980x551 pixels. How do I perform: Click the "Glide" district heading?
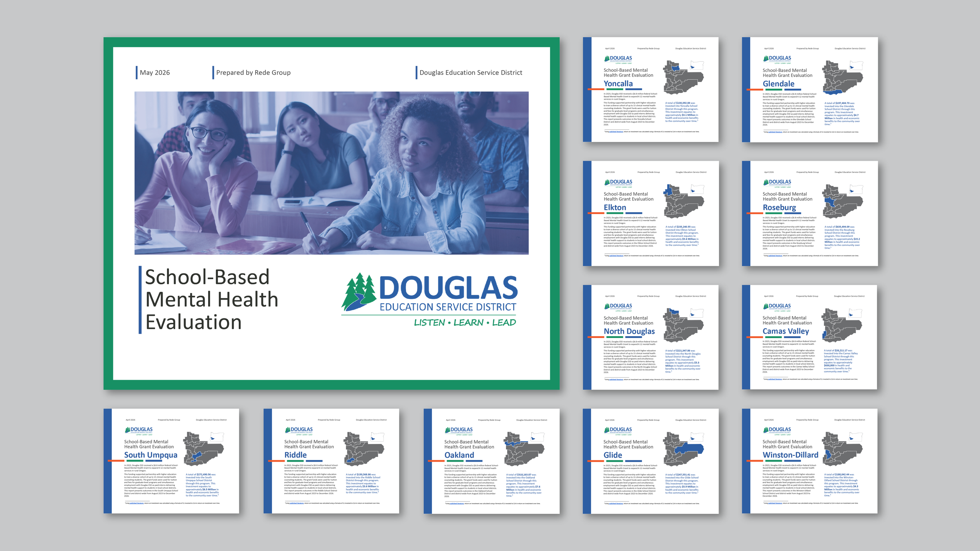613,455
